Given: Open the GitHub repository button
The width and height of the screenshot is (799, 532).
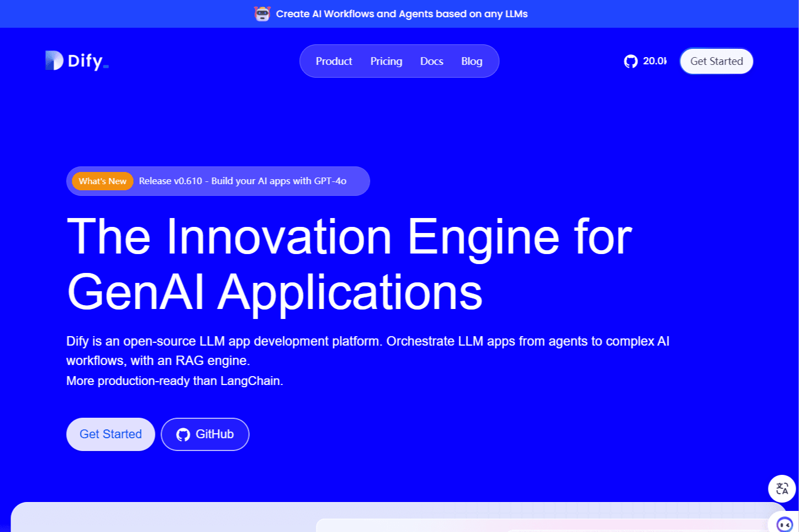Looking at the screenshot, I should 205,434.
